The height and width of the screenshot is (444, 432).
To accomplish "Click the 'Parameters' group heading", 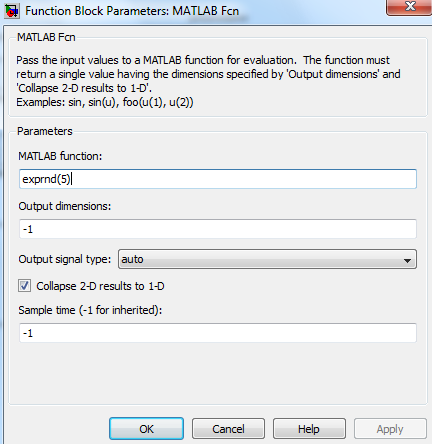I will (45, 131).
